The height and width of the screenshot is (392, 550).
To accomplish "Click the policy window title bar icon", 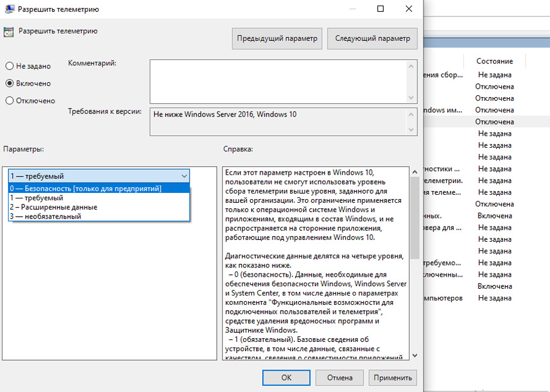I will tap(9, 9).
